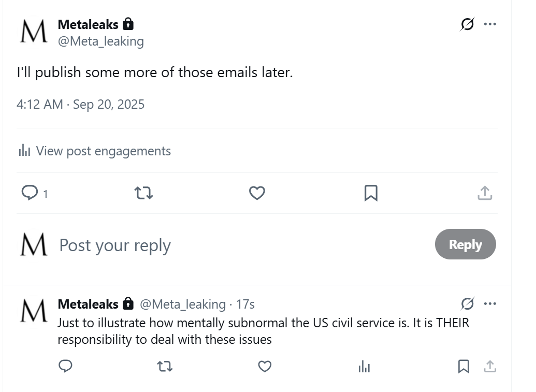Share the main post via upload icon
The image size is (536, 392).
[x=484, y=193]
